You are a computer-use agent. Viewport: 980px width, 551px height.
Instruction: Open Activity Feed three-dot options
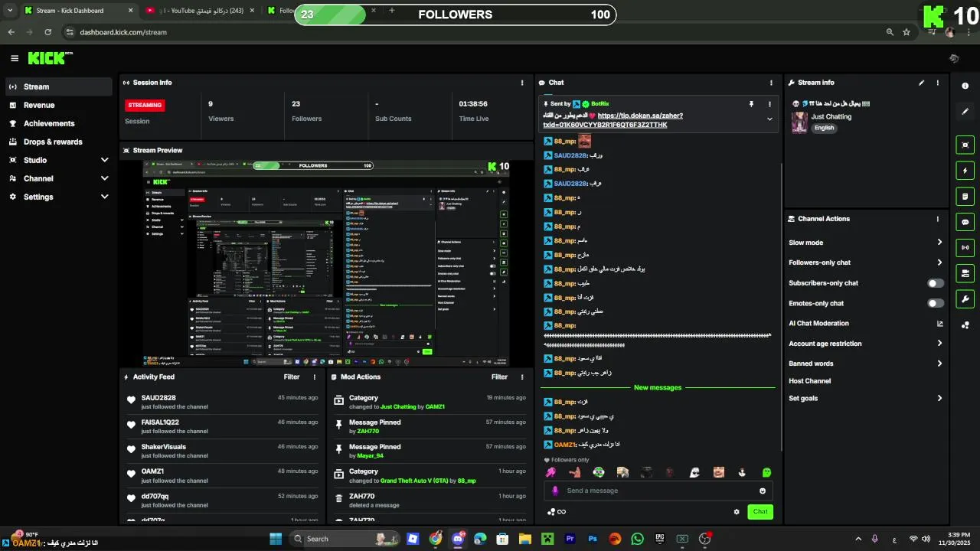[314, 377]
